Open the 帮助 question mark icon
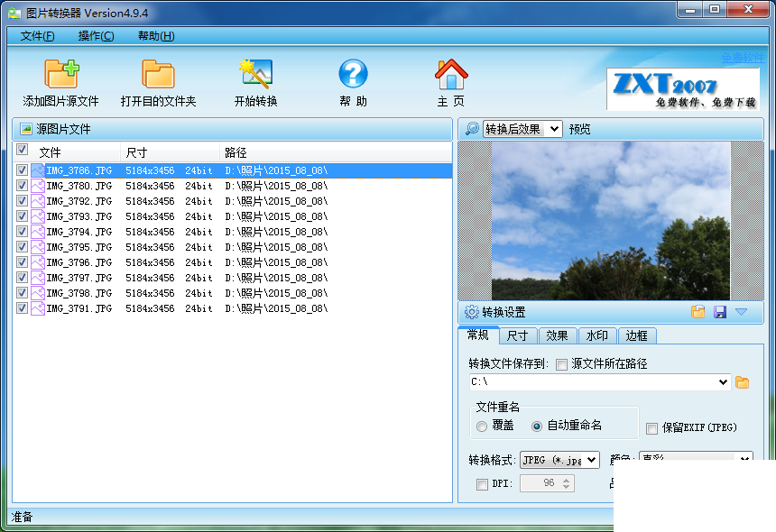776x532 pixels. click(353, 74)
